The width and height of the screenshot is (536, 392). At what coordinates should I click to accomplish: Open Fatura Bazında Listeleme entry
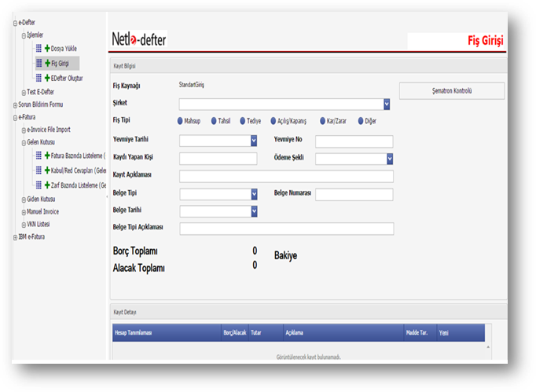point(79,156)
